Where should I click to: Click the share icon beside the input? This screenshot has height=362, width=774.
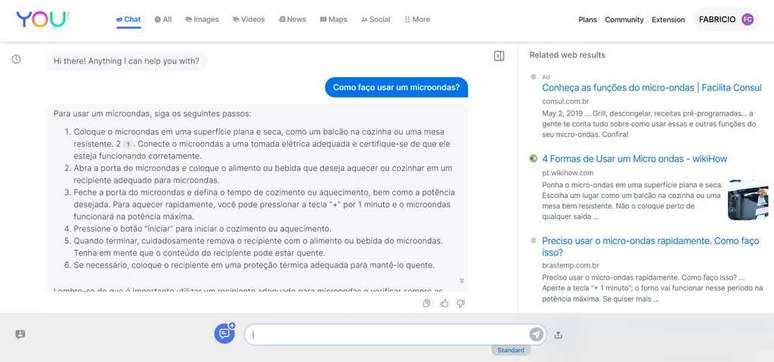pos(558,335)
